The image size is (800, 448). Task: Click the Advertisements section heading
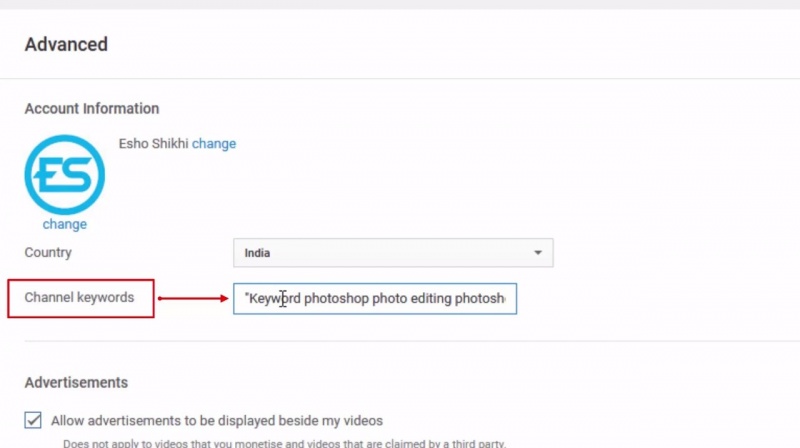click(x=76, y=382)
